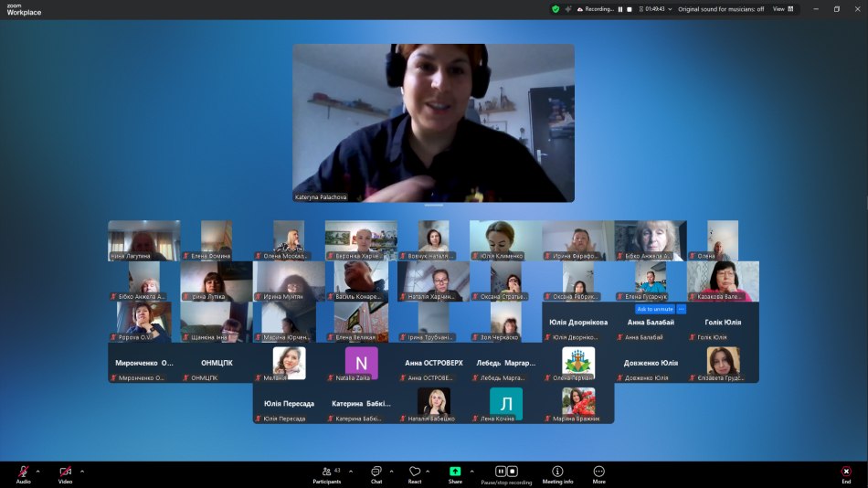Open the More options menu
The height and width of the screenshot is (488, 868).
tap(599, 472)
